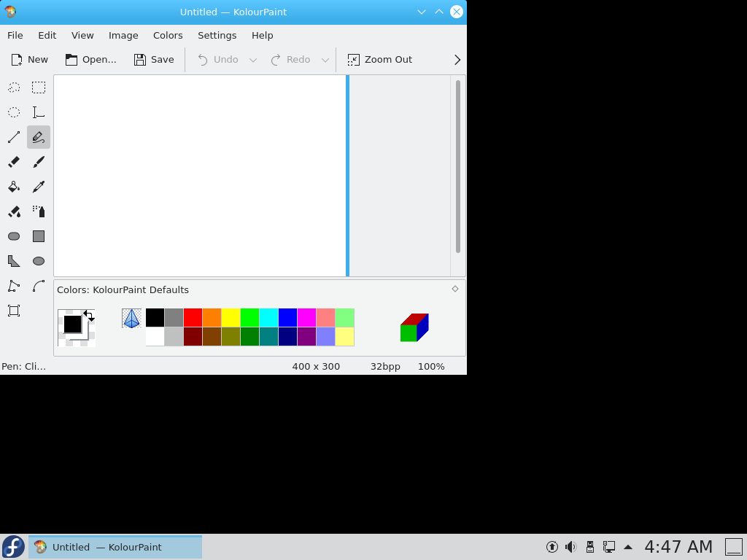Choose the Curve tool
This screenshot has width=747, height=560.
tap(39, 286)
